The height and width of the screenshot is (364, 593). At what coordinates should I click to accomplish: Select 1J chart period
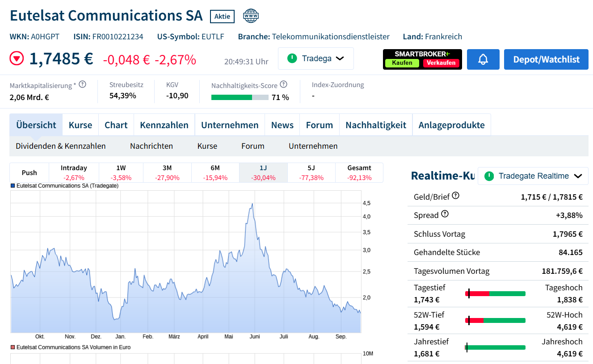pyautogui.click(x=263, y=172)
